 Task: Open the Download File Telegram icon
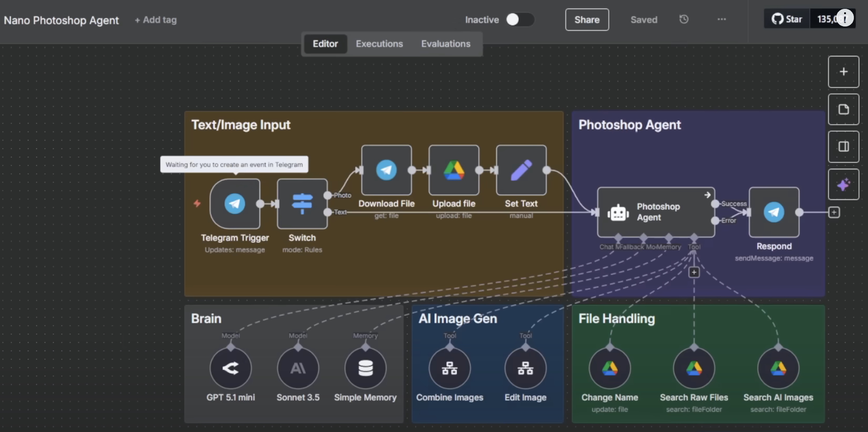point(386,171)
